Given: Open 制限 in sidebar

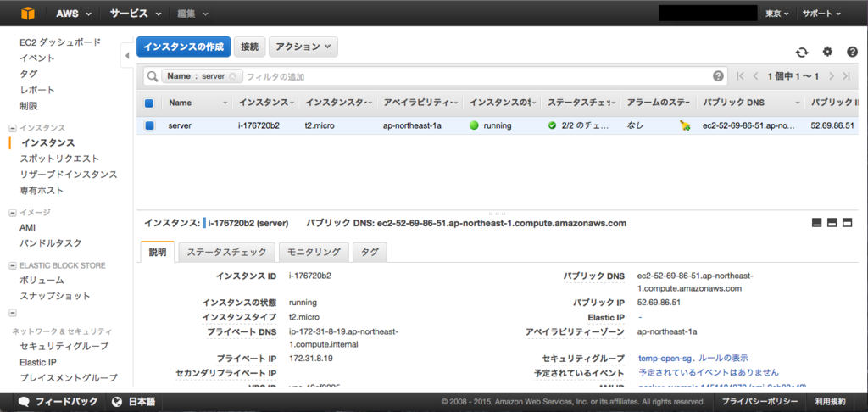Looking at the screenshot, I should (x=28, y=106).
